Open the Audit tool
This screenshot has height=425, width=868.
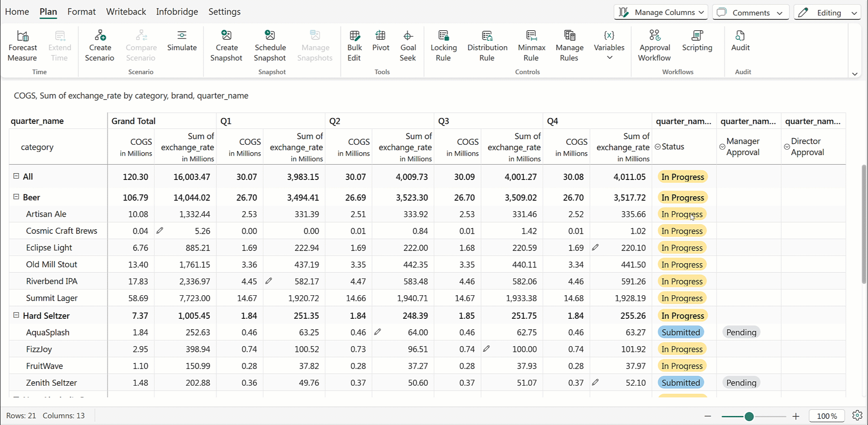click(x=740, y=41)
